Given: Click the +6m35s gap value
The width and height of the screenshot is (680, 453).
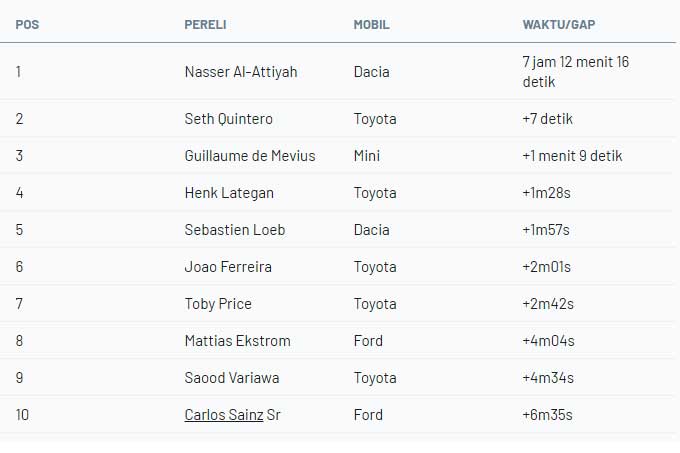Looking at the screenshot, I should pos(548,415).
